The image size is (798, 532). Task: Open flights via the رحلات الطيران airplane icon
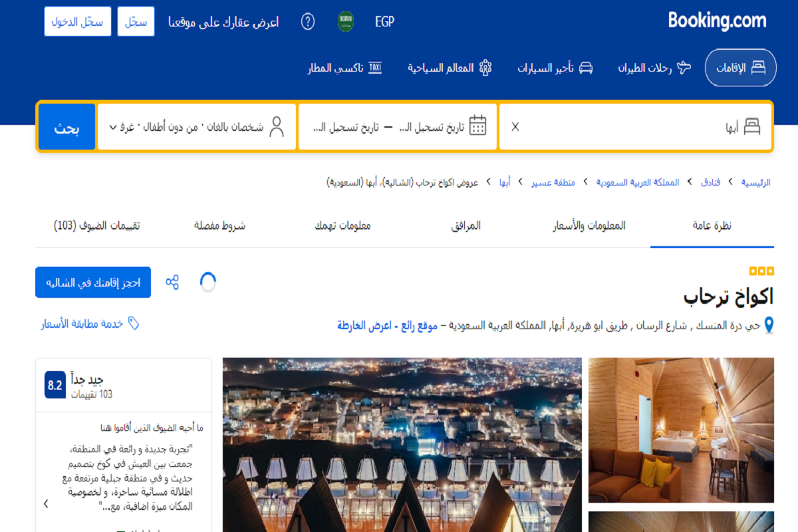(x=684, y=67)
